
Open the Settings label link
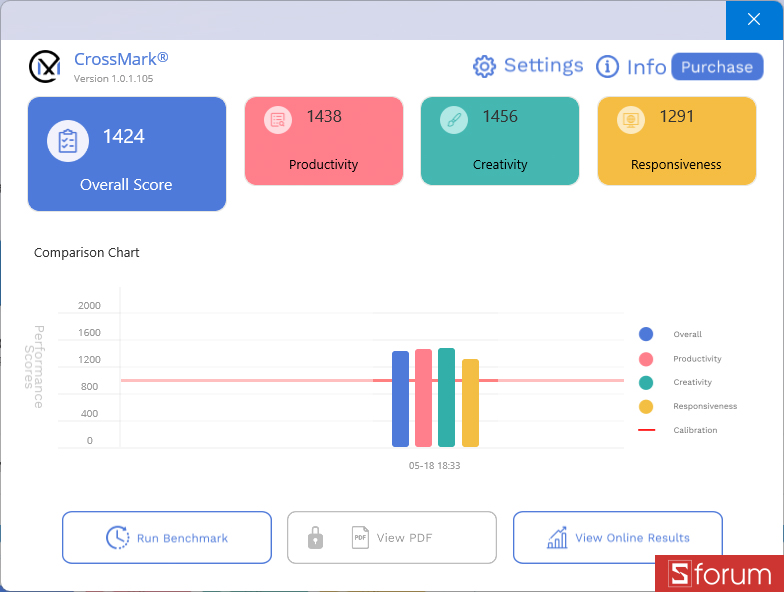point(544,66)
